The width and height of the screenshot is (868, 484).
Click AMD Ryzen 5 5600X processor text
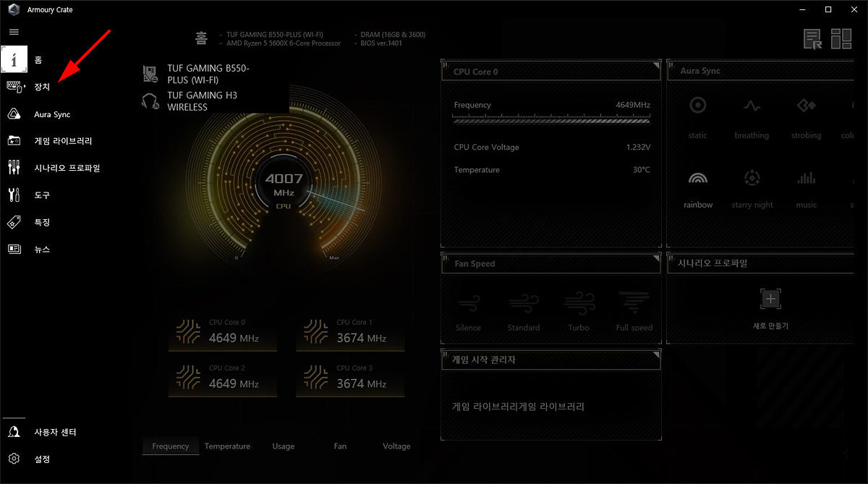tap(284, 43)
